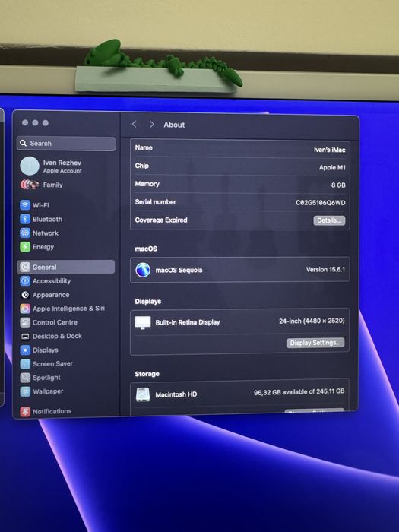Select the Family sidebar row label
The height and width of the screenshot is (532, 399).
53,185
